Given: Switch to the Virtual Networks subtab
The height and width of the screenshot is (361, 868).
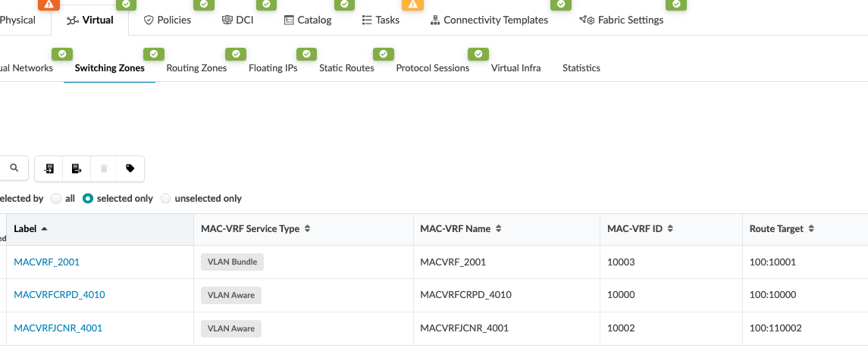Looking at the screenshot, I should pyautogui.click(x=27, y=68).
